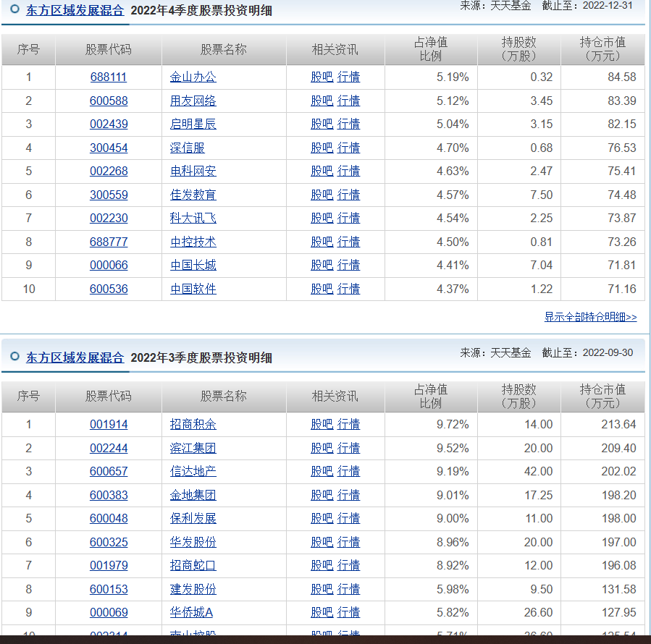This screenshot has height=644, width=651.
Task: Open stock code 001979 link
Action: [109, 565]
